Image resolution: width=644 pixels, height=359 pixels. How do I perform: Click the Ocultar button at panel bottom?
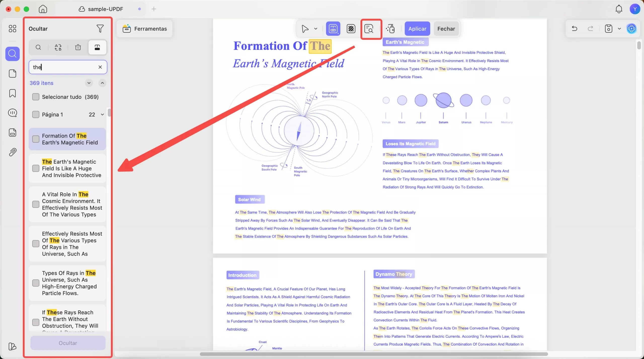[68, 343]
